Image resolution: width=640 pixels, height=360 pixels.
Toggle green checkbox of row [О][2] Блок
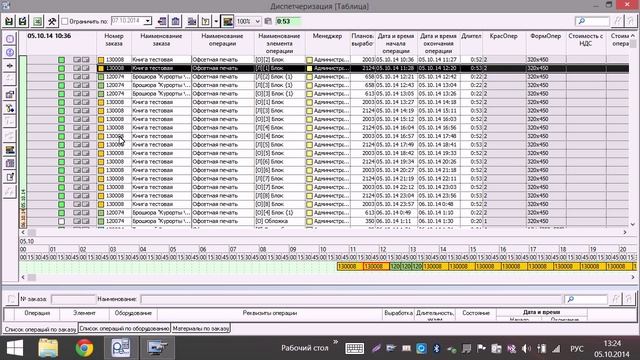61,60
